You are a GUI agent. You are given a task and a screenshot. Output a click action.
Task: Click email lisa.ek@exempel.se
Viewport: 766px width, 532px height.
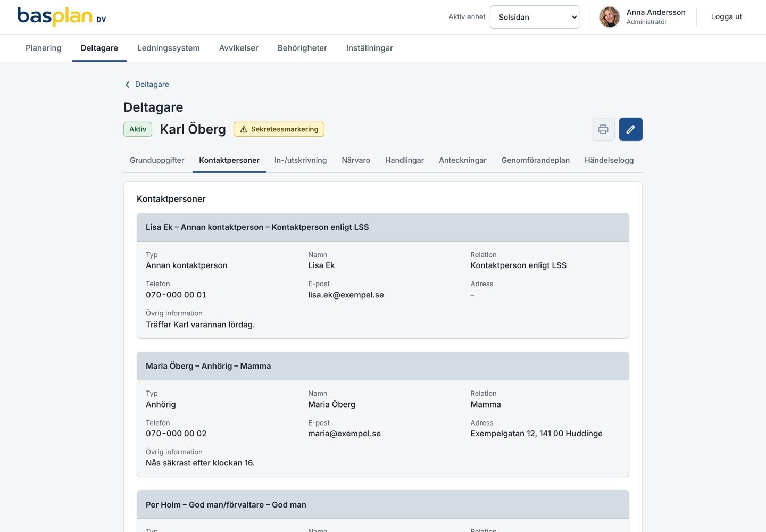[346, 295]
